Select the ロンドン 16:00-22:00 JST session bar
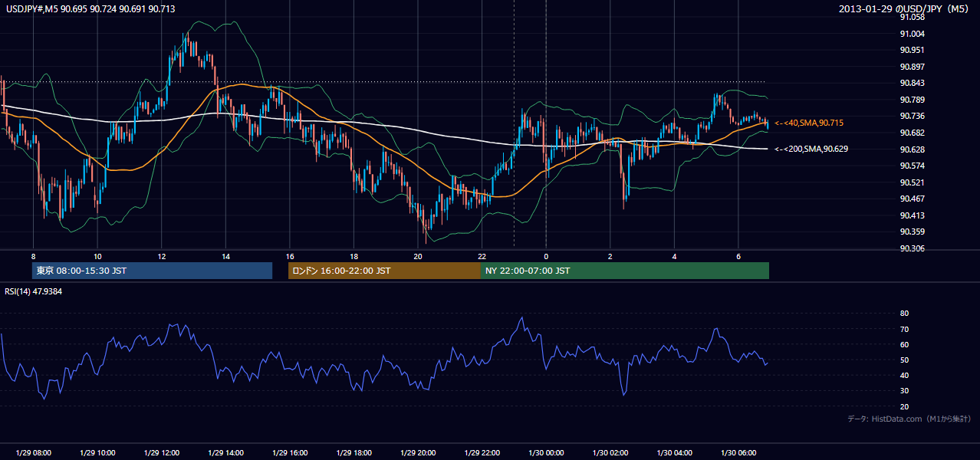Viewport: 980px width, 460px height. pyautogui.click(x=384, y=271)
